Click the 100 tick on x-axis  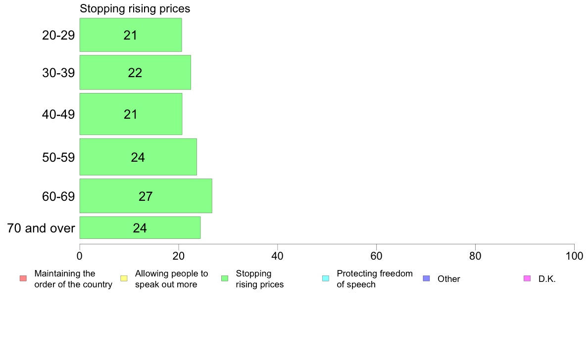[574, 256]
